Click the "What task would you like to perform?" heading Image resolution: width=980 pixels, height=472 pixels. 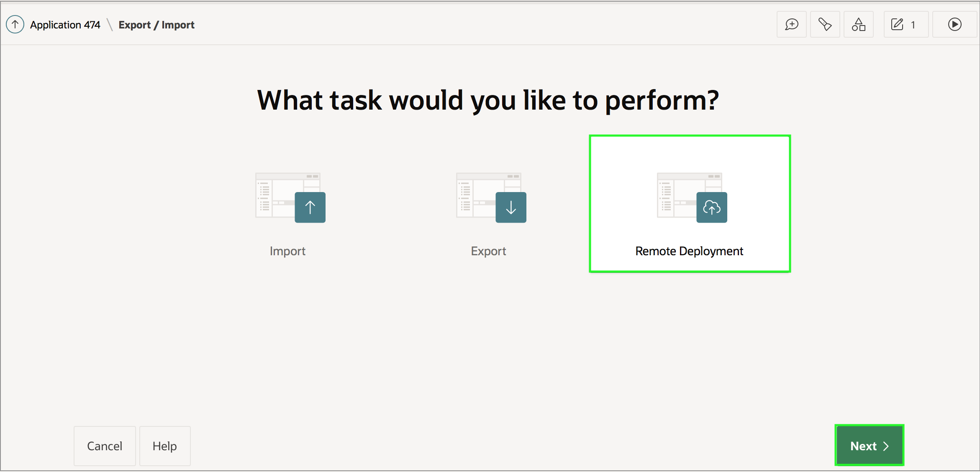tap(488, 100)
